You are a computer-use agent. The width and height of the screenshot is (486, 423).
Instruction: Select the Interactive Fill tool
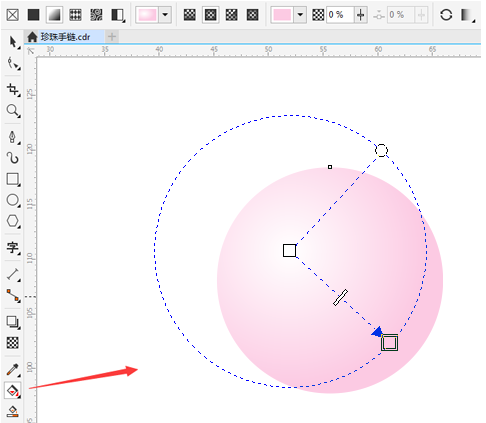(13, 390)
